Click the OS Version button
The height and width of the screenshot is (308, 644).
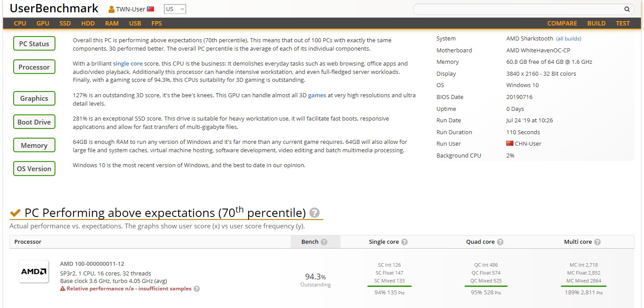(x=34, y=169)
